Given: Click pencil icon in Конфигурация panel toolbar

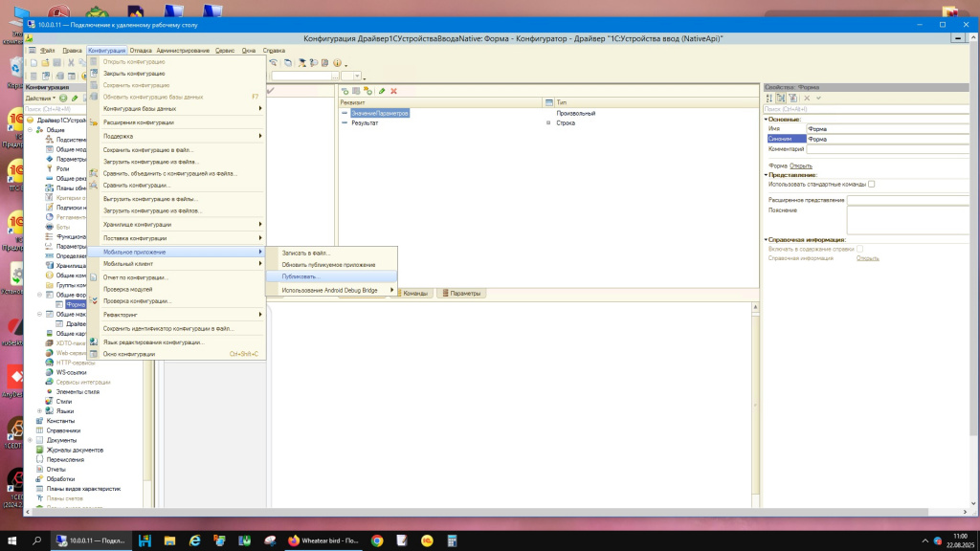Looking at the screenshot, I should [75, 99].
